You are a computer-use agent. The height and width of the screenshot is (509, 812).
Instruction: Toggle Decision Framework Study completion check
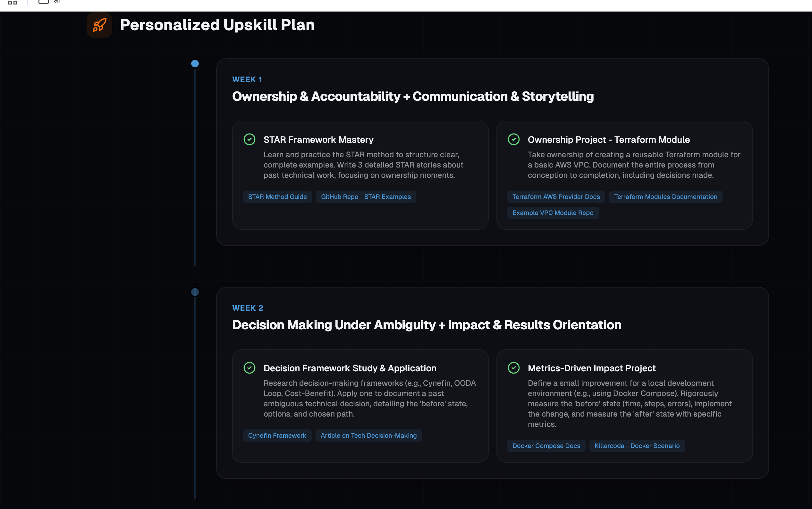[249, 367]
